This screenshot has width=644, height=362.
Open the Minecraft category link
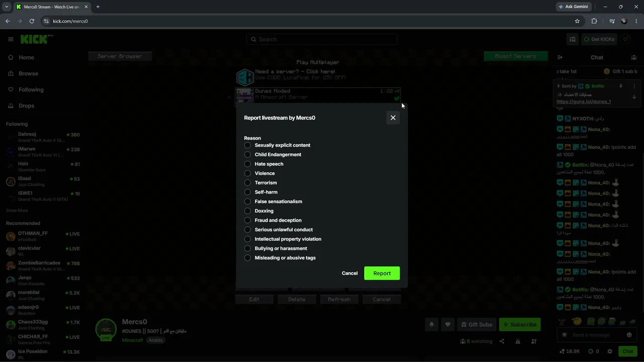click(133, 340)
